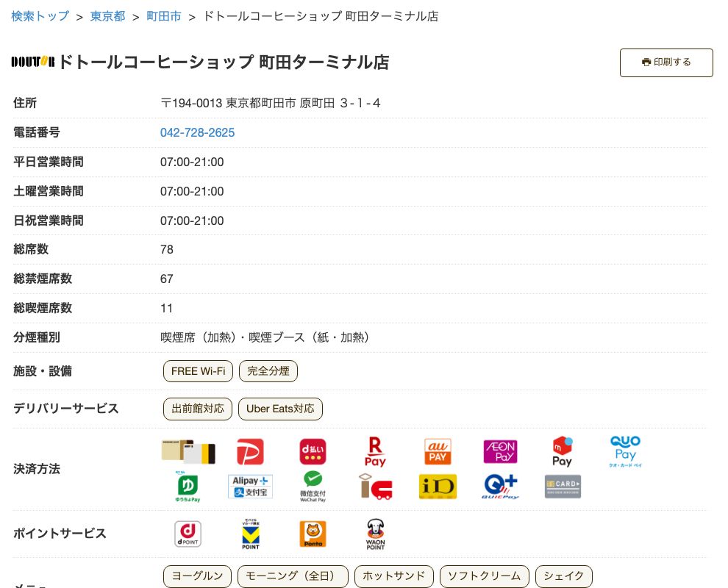This screenshot has width=728, height=588.
Task: Click the Merpay payment icon
Action: 563,451
